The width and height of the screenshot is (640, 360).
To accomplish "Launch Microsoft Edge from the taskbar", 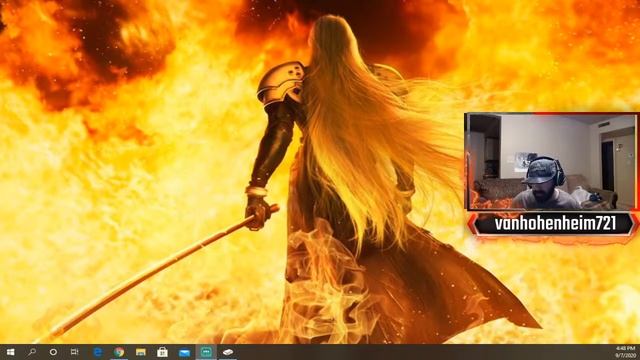I will [98, 352].
